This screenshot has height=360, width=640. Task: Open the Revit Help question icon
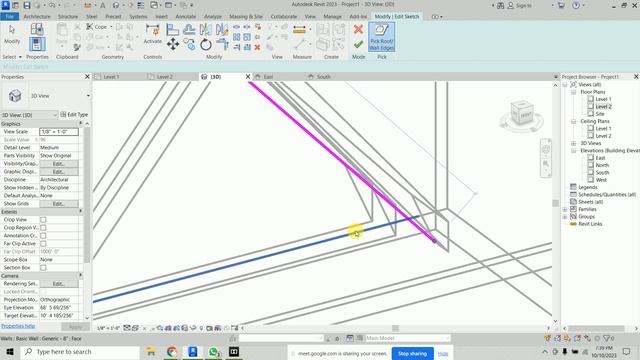tap(576, 5)
